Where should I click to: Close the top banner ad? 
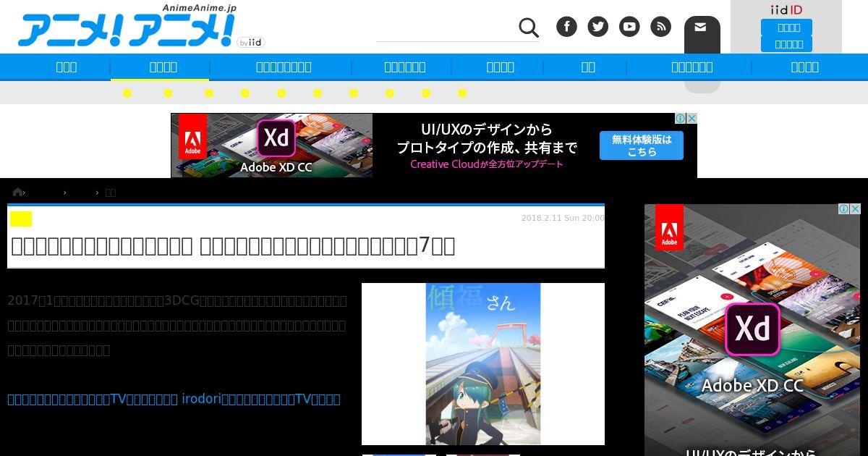(692, 118)
